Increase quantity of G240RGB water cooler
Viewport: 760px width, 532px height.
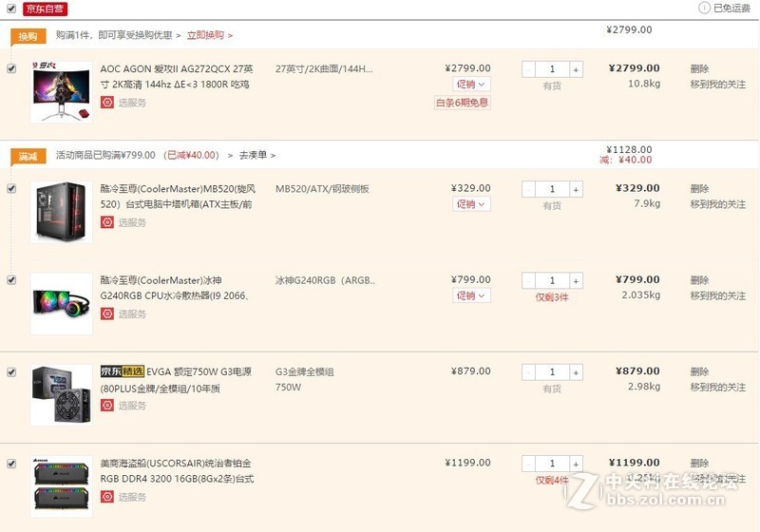(576, 280)
